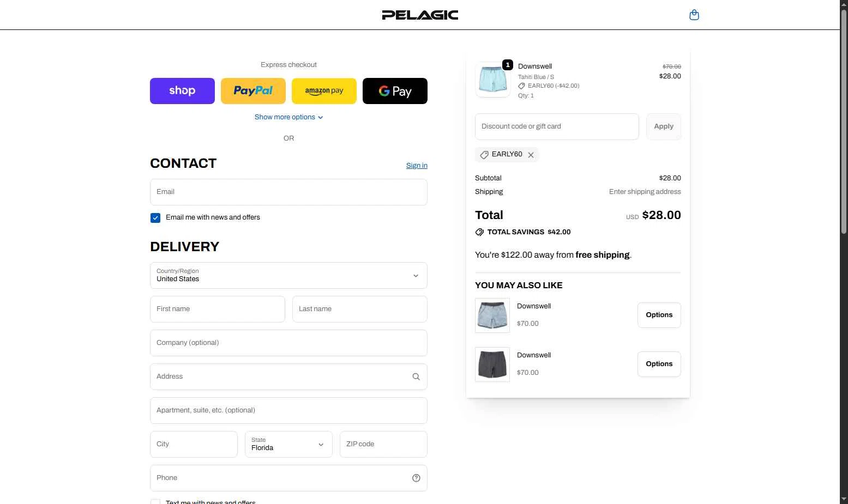848x504 pixels.
Task: Click the Total $28.00 amount
Action: click(x=661, y=215)
